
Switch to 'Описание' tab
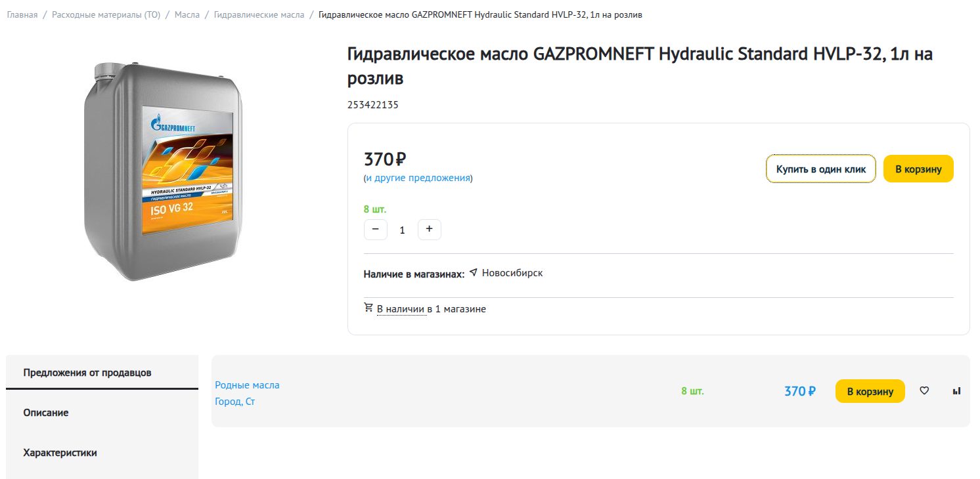coord(46,413)
